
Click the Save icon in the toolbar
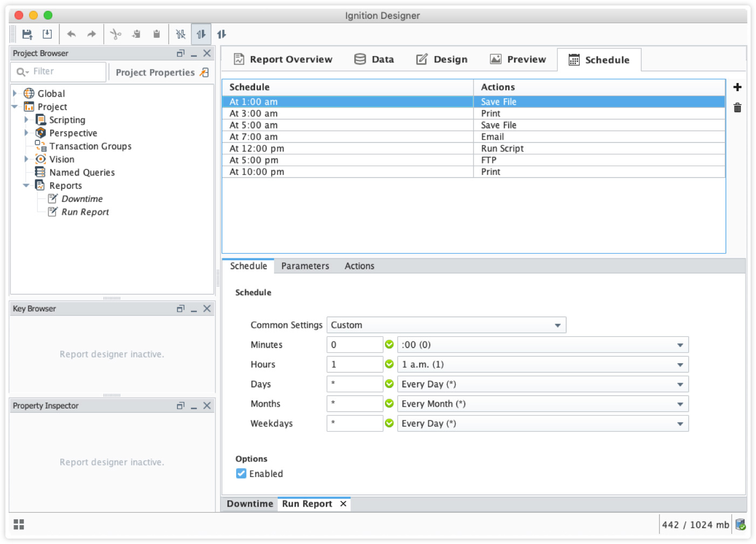pos(27,35)
